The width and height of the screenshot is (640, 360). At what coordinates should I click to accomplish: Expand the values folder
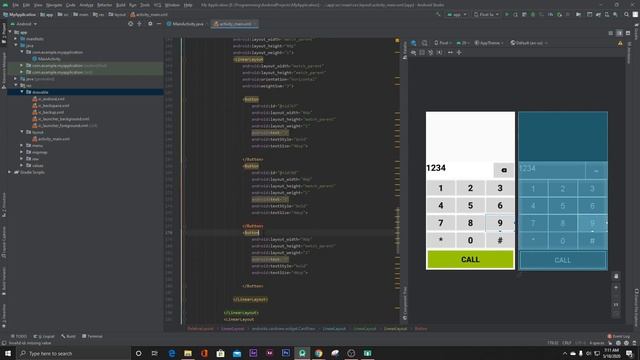click(x=22, y=165)
